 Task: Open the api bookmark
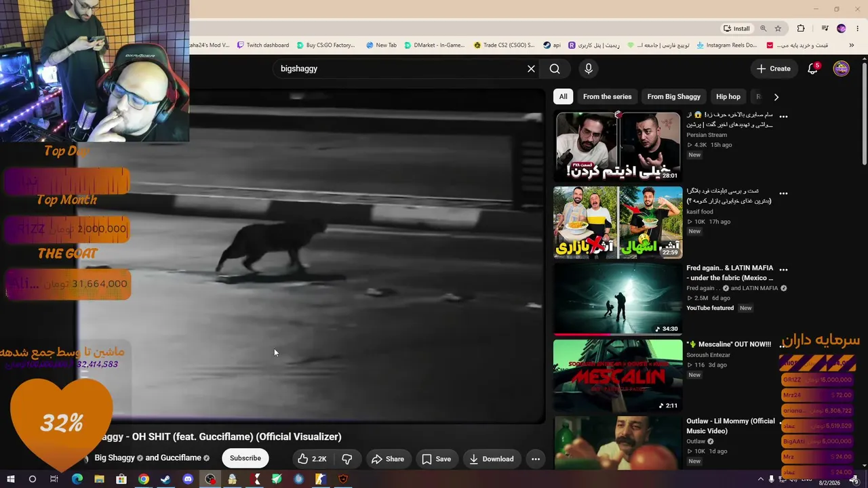coord(552,45)
